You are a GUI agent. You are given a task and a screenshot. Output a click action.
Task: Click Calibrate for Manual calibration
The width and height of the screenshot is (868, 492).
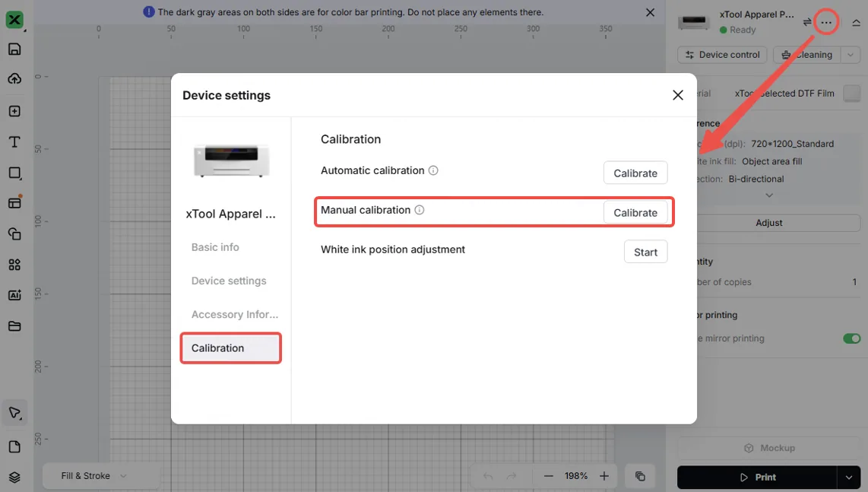point(635,213)
